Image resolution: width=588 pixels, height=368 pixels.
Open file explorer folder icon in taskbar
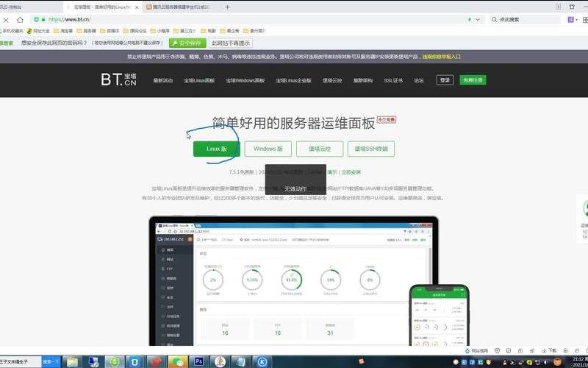72,362
